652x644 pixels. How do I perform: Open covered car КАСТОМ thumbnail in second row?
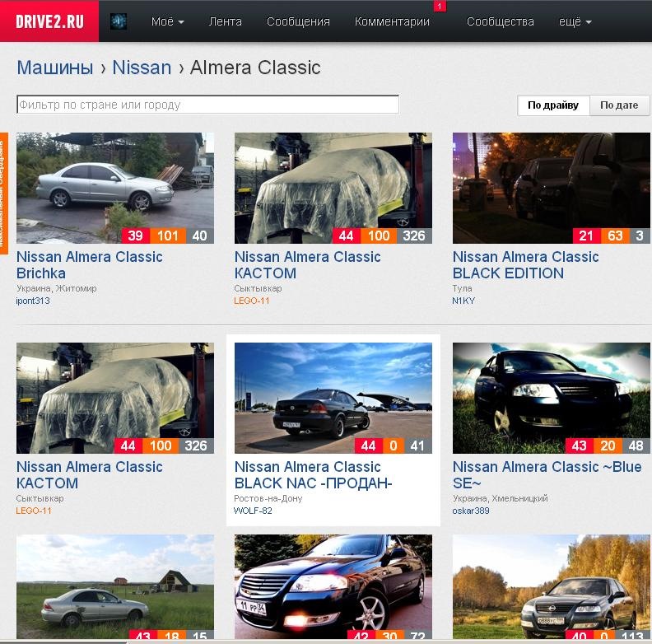click(115, 398)
